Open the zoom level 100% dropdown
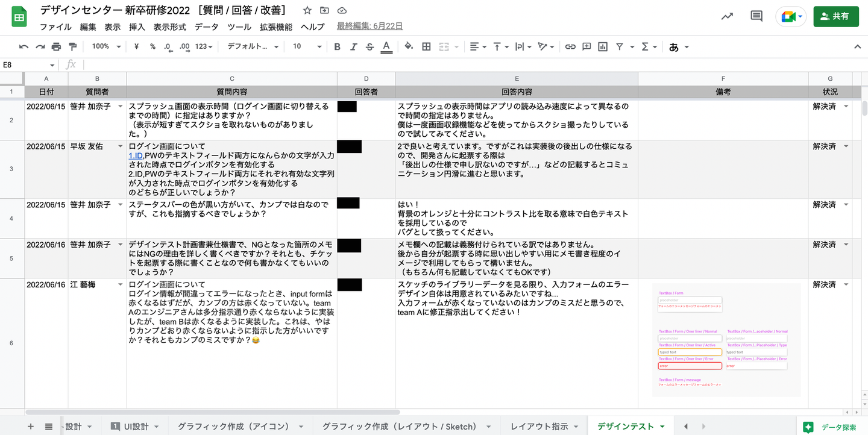 pyautogui.click(x=106, y=46)
